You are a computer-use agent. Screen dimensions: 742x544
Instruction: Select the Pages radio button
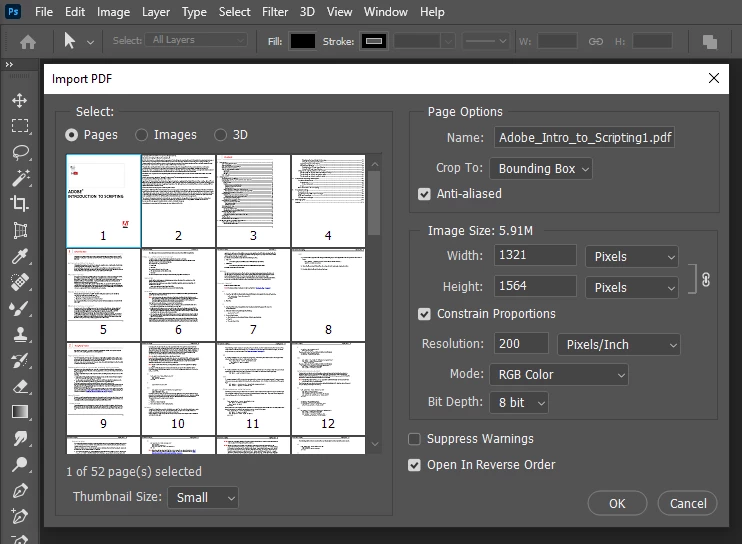click(x=71, y=135)
